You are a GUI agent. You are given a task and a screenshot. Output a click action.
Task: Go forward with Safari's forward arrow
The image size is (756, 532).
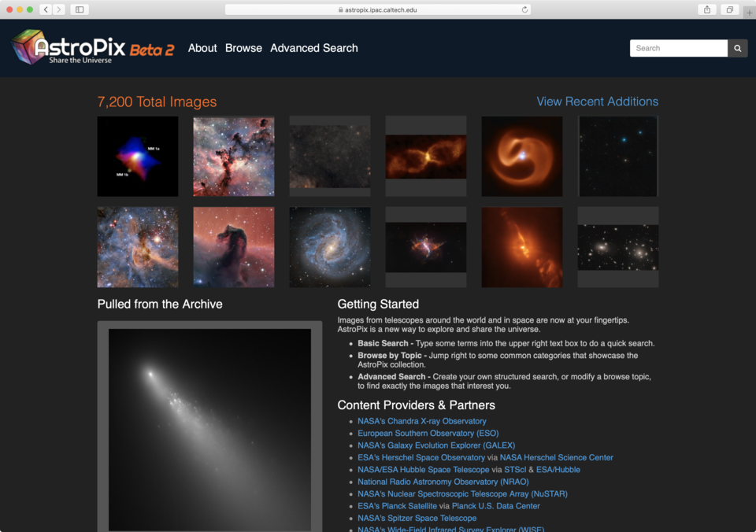pyautogui.click(x=59, y=9)
